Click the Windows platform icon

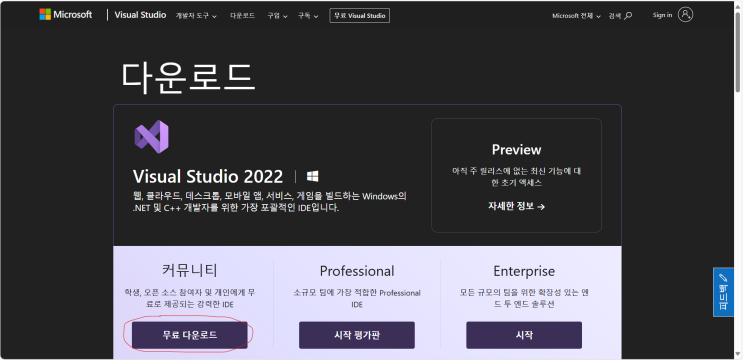pos(313,177)
